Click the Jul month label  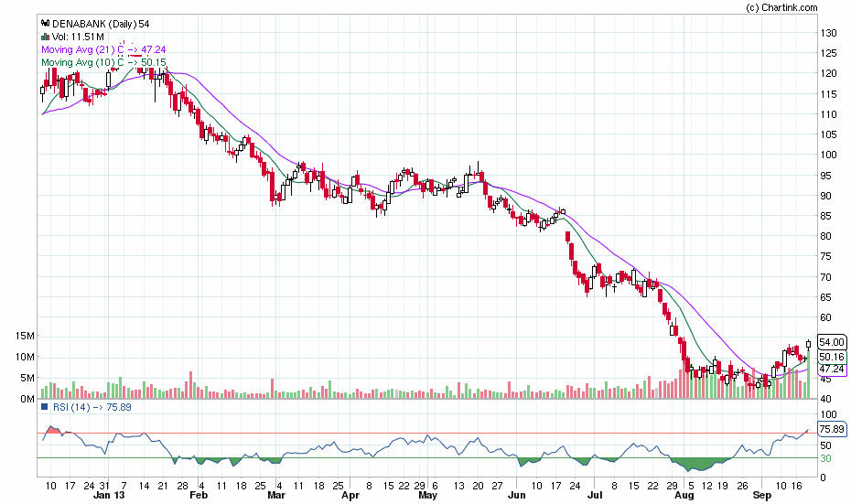coord(595,496)
